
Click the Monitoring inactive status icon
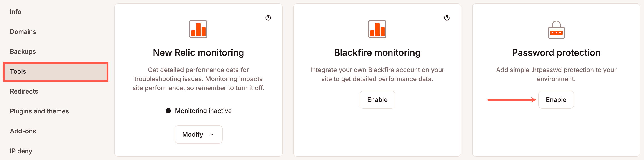[x=168, y=111]
